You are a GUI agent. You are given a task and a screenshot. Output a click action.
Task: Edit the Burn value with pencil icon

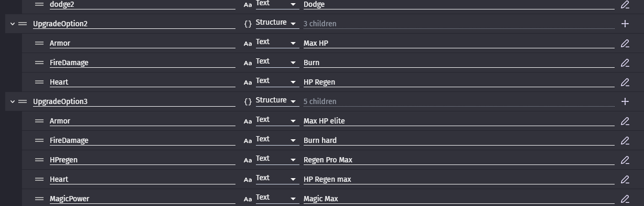(625, 63)
